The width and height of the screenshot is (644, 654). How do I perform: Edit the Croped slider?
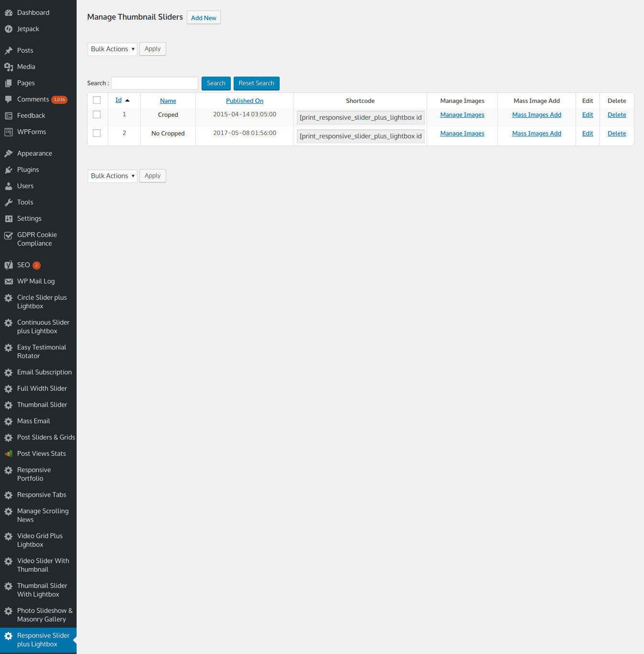pyautogui.click(x=588, y=115)
